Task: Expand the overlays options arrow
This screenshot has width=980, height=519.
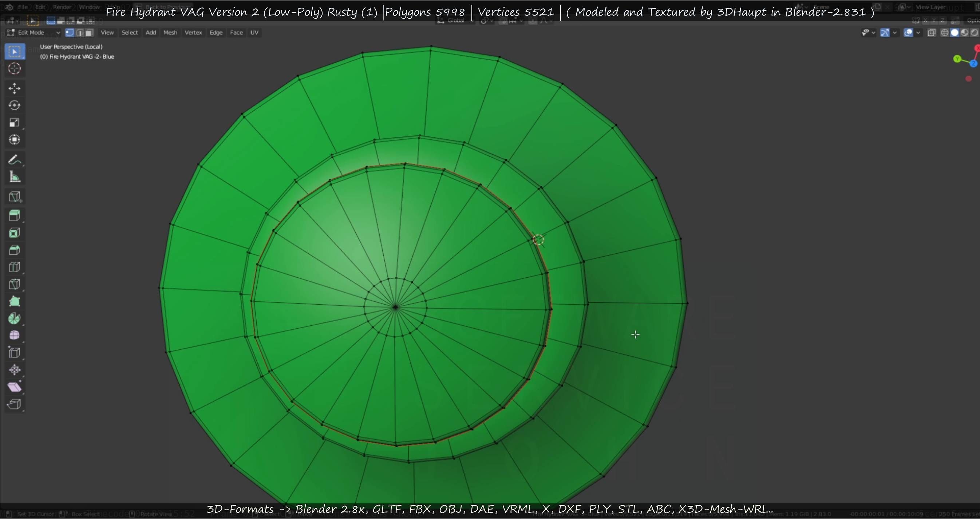Action: click(918, 33)
